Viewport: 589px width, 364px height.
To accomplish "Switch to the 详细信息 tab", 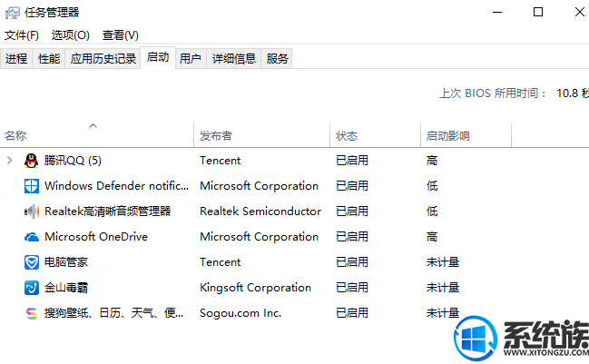I will click(x=233, y=59).
